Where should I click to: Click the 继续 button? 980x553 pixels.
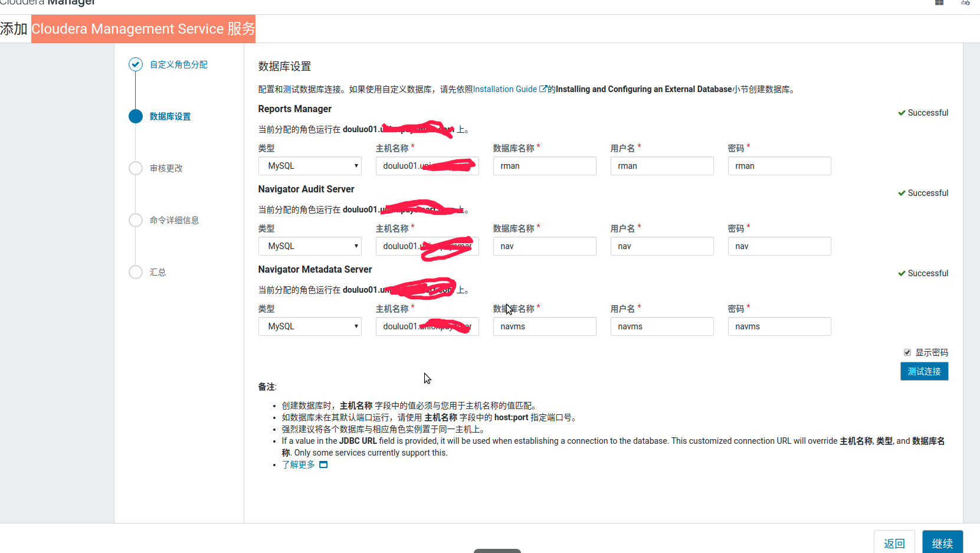pos(942,542)
